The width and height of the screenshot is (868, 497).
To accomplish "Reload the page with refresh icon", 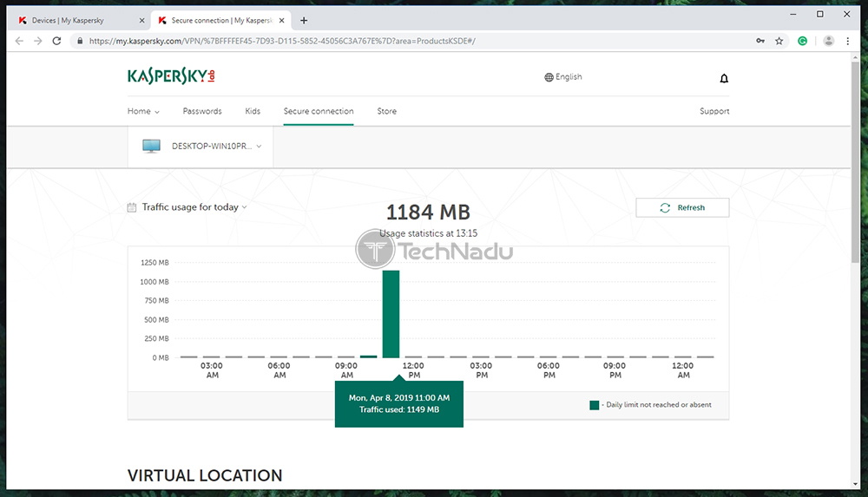I will (x=56, y=41).
